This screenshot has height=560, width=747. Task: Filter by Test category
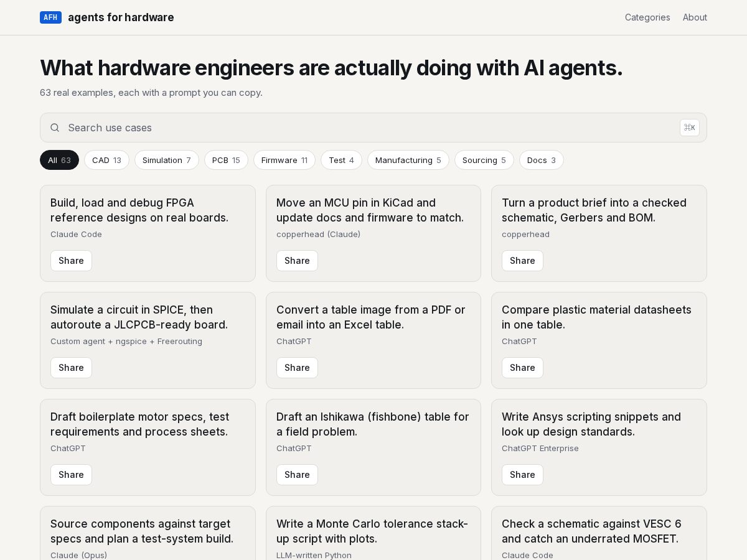[x=341, y=160]
